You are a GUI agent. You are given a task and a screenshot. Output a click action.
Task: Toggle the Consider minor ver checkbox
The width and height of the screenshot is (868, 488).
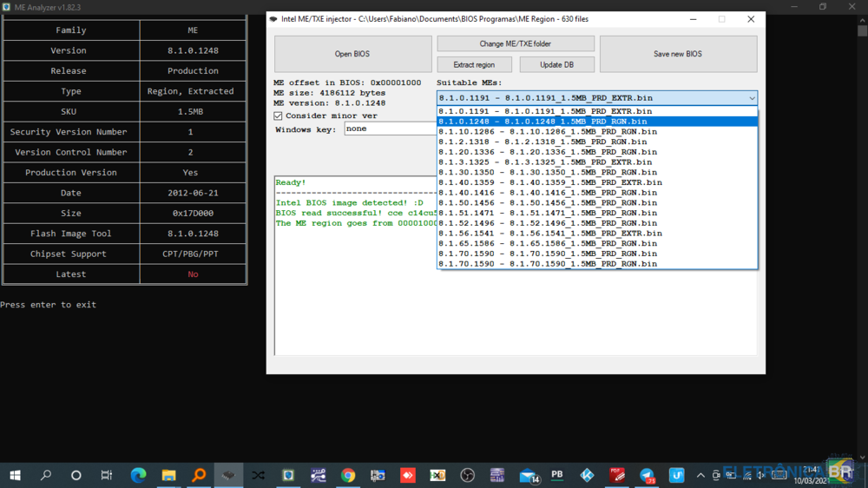point(279,115)
